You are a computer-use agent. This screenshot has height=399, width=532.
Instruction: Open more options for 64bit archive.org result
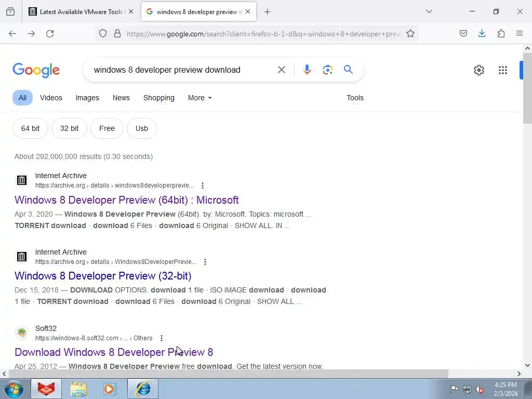coord(203,185)
